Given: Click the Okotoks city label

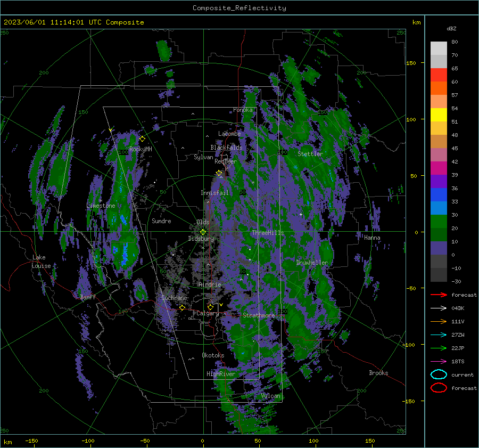Looking at the screenshot, I should [x=213, y=355].
